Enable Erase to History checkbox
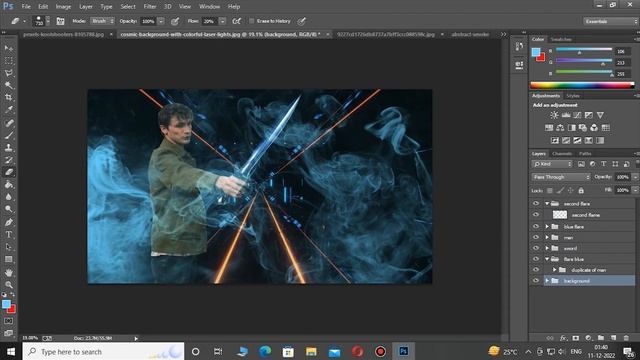640x360 pixels. pyautogui.click(x=251, y=21)
